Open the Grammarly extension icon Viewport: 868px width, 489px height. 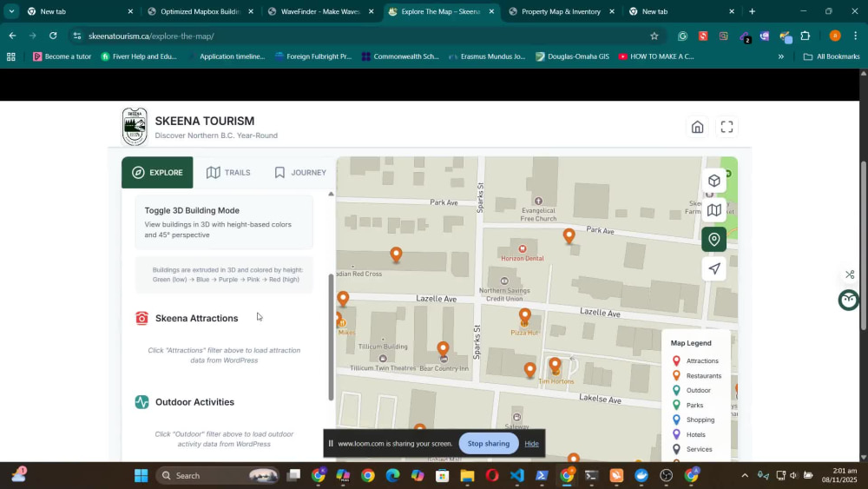(682, 36)
